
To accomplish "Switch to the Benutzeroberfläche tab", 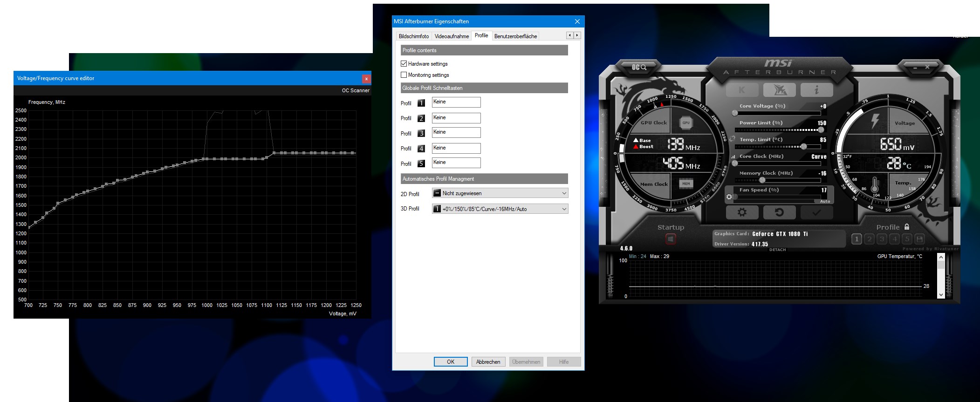I will tap(515, 36).
